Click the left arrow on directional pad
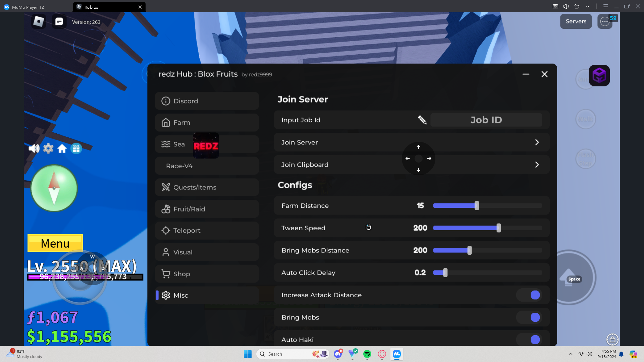 coord(408,159)
